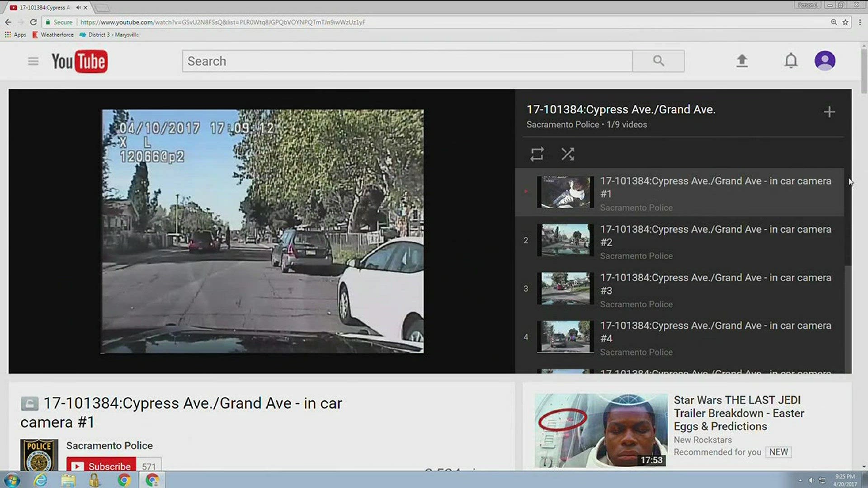Viewport: 868px width, 488px height.
Task: Open playlist thumbnail for in car camera #2
Action: click(x=565, y=240)
